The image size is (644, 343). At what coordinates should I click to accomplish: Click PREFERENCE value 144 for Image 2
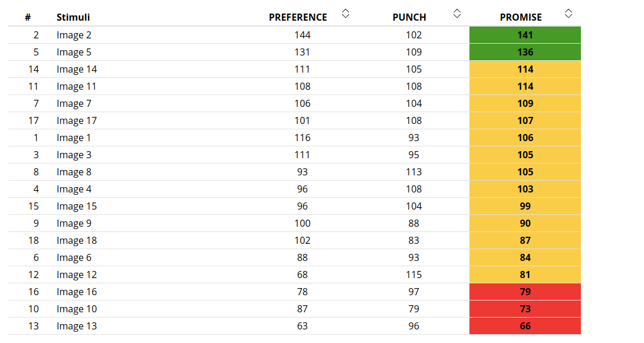[x=303, y=35]
